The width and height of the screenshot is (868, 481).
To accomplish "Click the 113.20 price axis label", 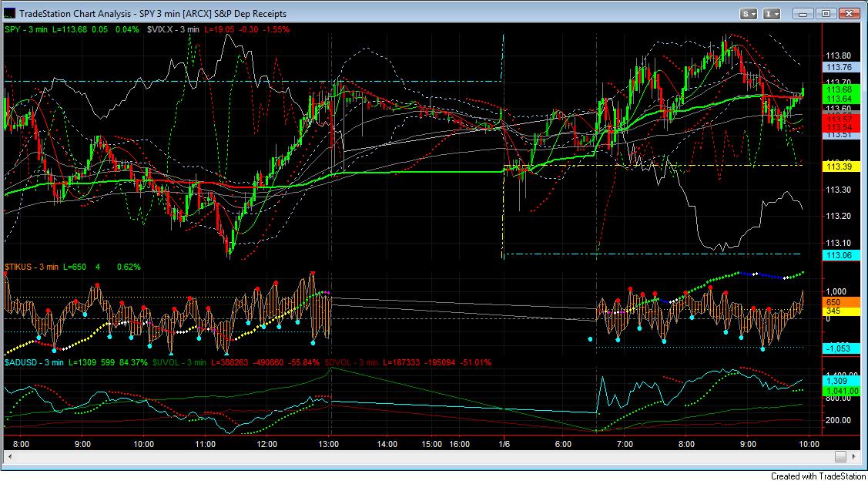I will [x=837, y=216].
